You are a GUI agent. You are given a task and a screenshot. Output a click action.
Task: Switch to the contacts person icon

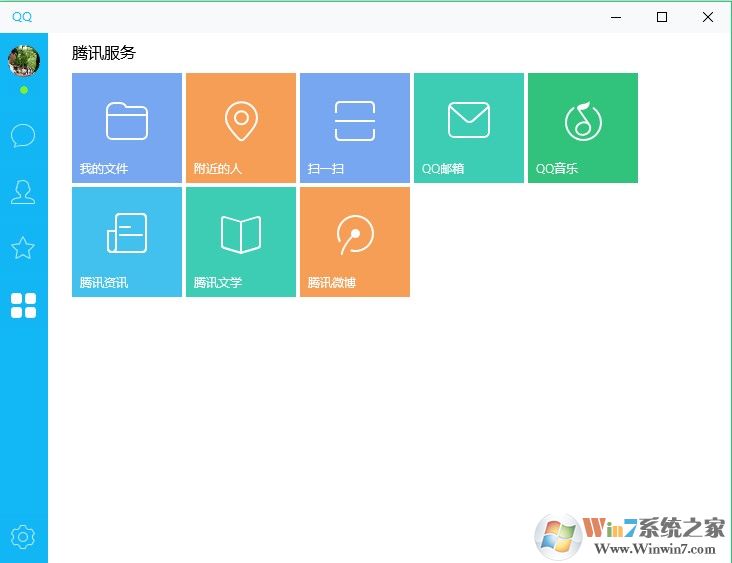[x=23, y=192]
